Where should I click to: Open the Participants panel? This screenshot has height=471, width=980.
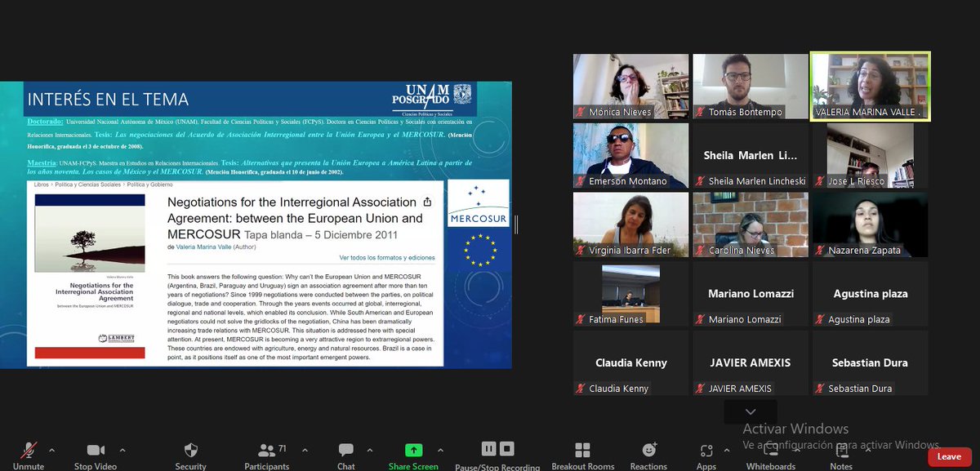click(266, 455)
